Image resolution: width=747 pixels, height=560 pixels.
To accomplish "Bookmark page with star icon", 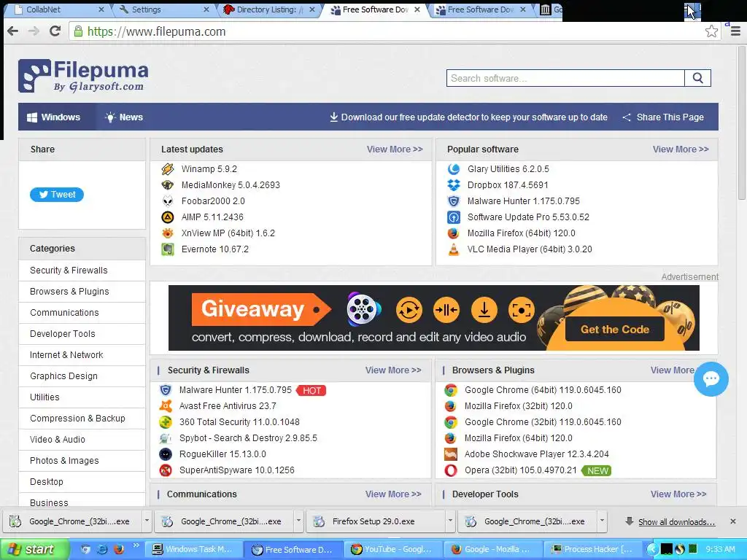I will [711, 31].
